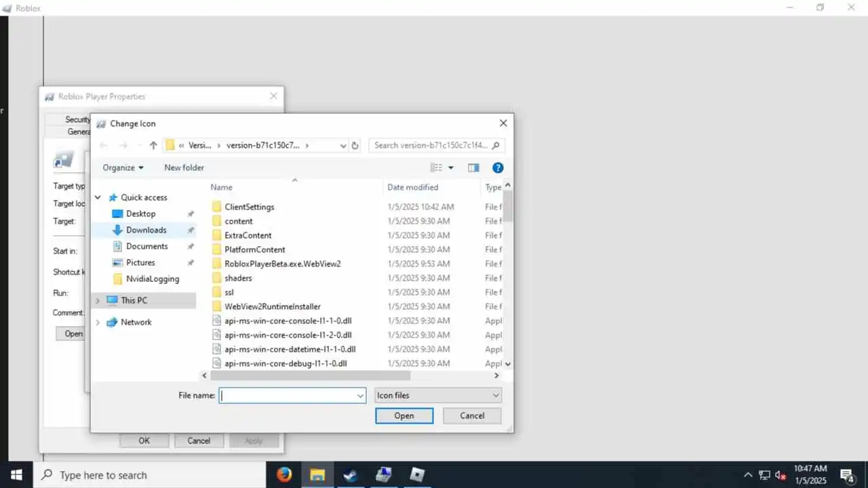Sort files by Date modified column
The image size is (868, 488).
[412, 187]
